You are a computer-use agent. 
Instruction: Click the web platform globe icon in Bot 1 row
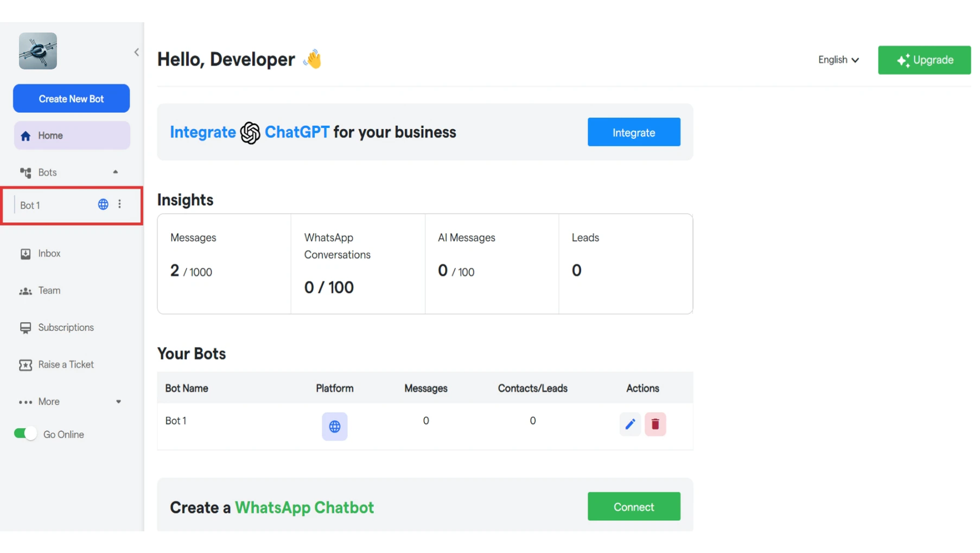pos(335,427)
